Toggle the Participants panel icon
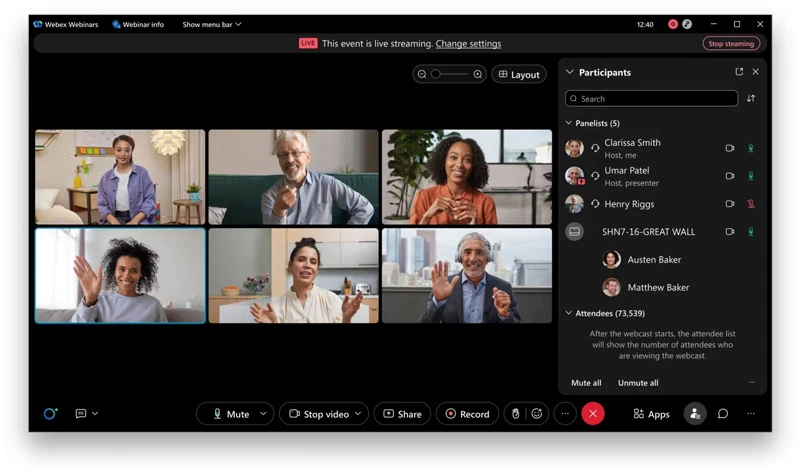 point(695,414)
